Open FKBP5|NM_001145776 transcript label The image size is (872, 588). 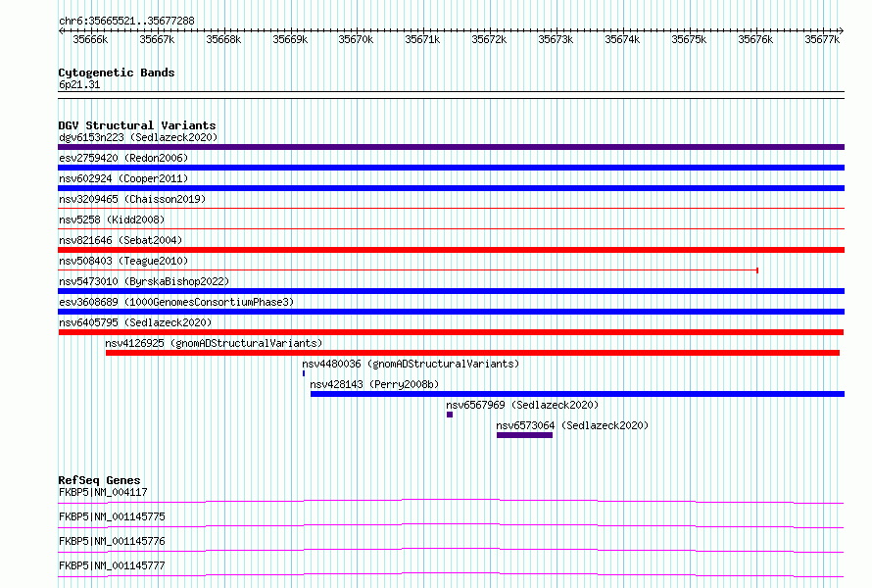pyautogui.click(x=112, y=541)
